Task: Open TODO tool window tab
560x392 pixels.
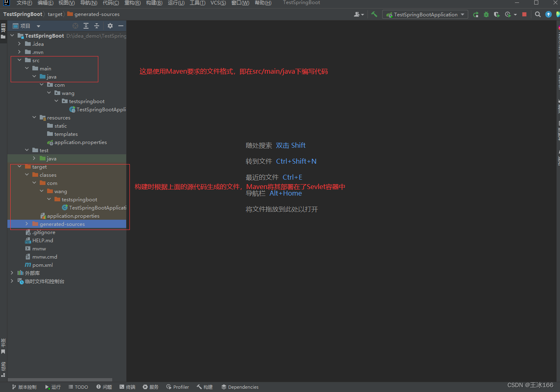Action: [x=78, y=387]
